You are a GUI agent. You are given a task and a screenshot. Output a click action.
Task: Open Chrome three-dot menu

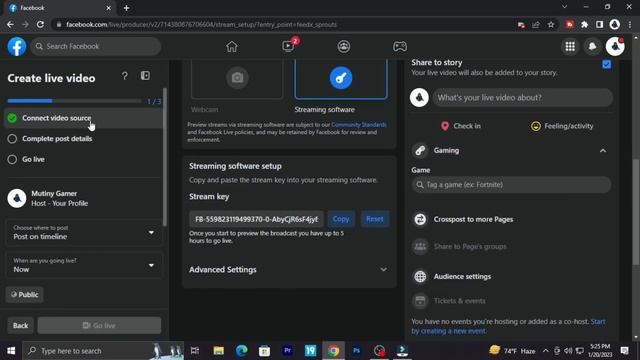[x=630, y=25]
